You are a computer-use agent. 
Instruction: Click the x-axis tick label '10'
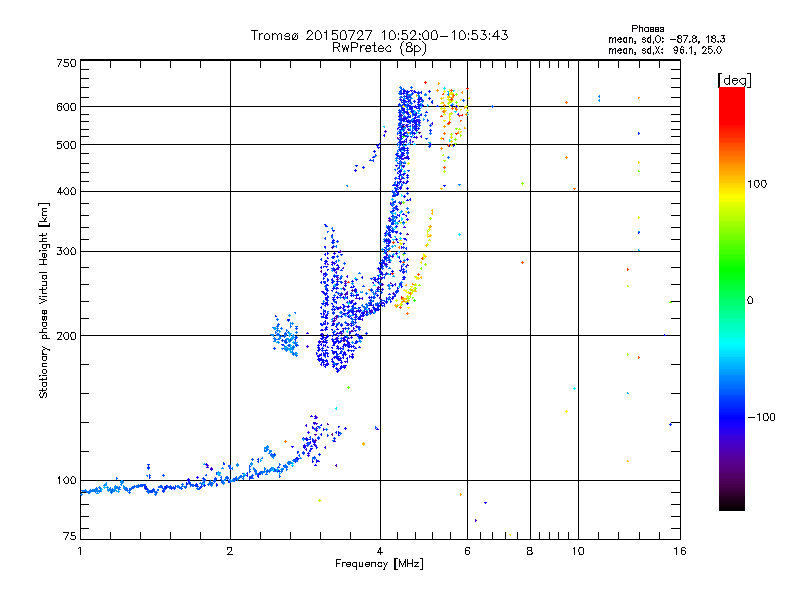click(x=578, y=551)
